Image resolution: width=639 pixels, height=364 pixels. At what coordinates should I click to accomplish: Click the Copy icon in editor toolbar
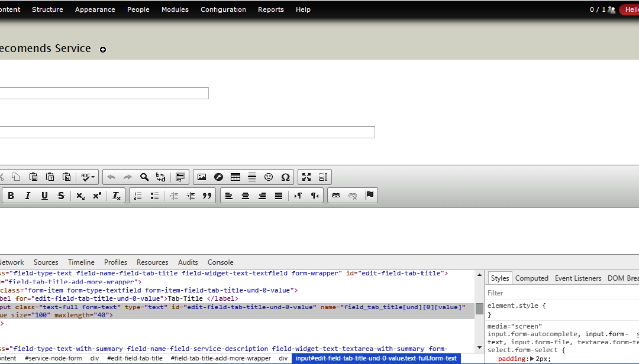pyautogui.click(x=16, y=177)
